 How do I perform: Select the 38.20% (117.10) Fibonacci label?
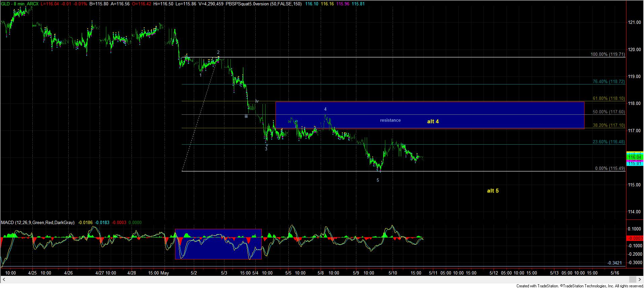pos(609,125)
